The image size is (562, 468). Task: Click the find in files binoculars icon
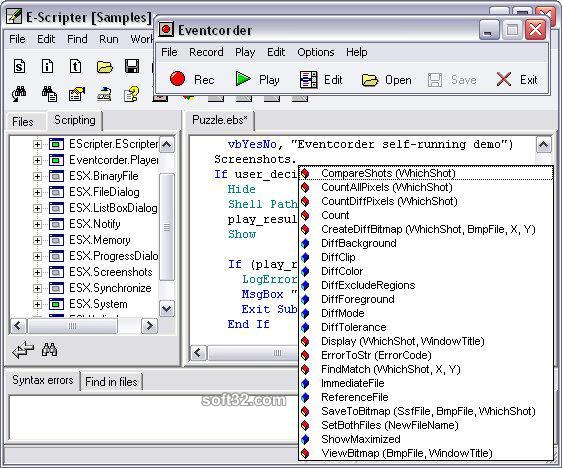point(49,95)
